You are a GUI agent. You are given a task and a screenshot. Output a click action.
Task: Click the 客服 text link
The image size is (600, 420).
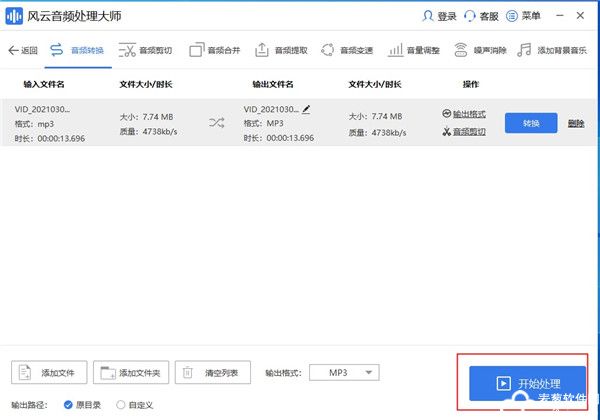[x=489, y=16]
